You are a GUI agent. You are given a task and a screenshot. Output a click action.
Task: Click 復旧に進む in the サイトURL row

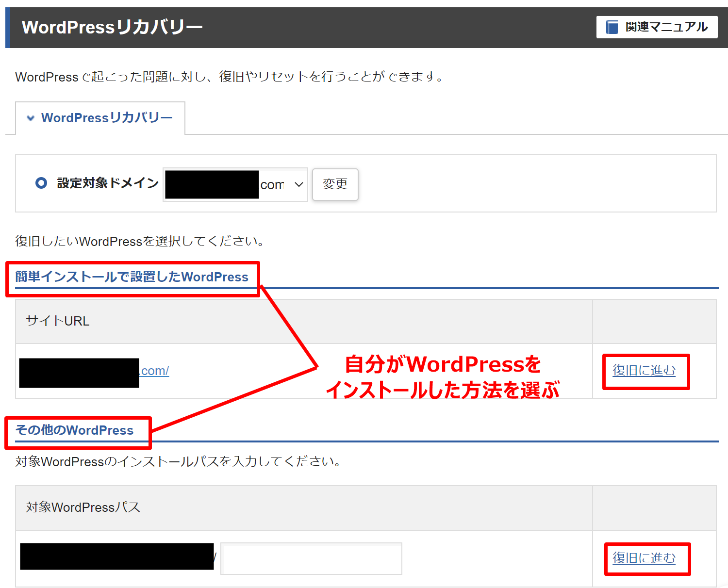tap(644, 371)
